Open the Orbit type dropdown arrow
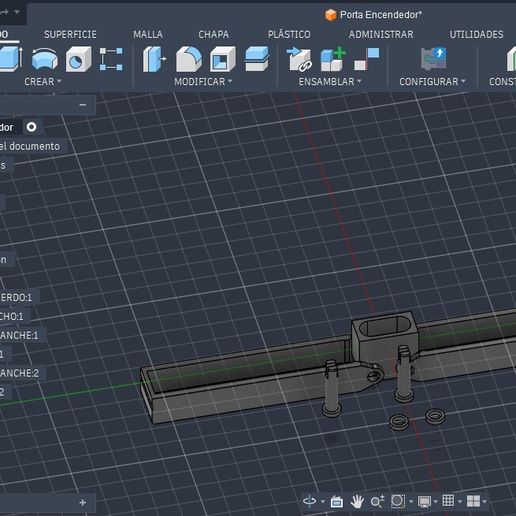The width and height of the screenshot is (516, 516). pos(323,501)
